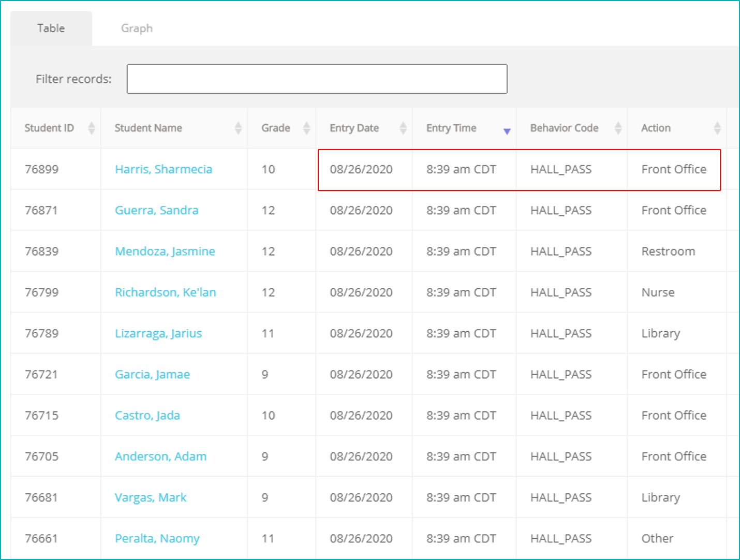The width and height of the screenshot is (740, 560).
Task: Open Peralta, Naomy student link
Action: (x=157, y=538)
